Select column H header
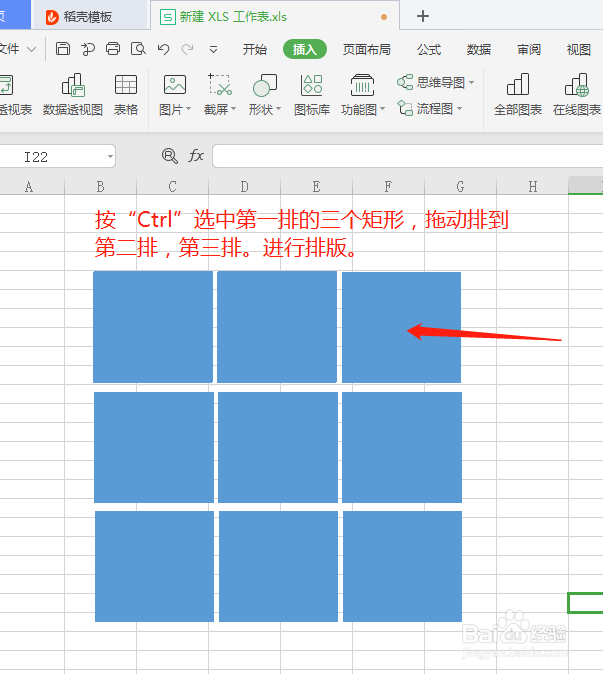This screenshot has height=674, width=603. [x=533, y=187]
